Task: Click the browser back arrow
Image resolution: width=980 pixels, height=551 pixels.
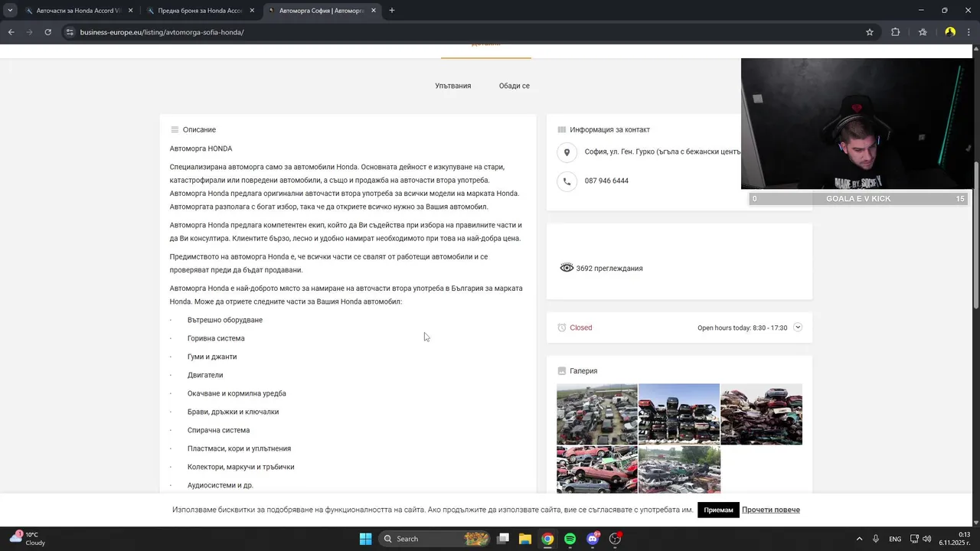Action: coord(11,32)
